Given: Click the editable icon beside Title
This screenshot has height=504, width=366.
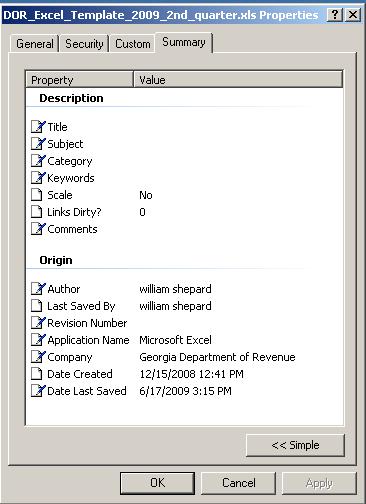Looking at the screenshot, I should point(38,127).
